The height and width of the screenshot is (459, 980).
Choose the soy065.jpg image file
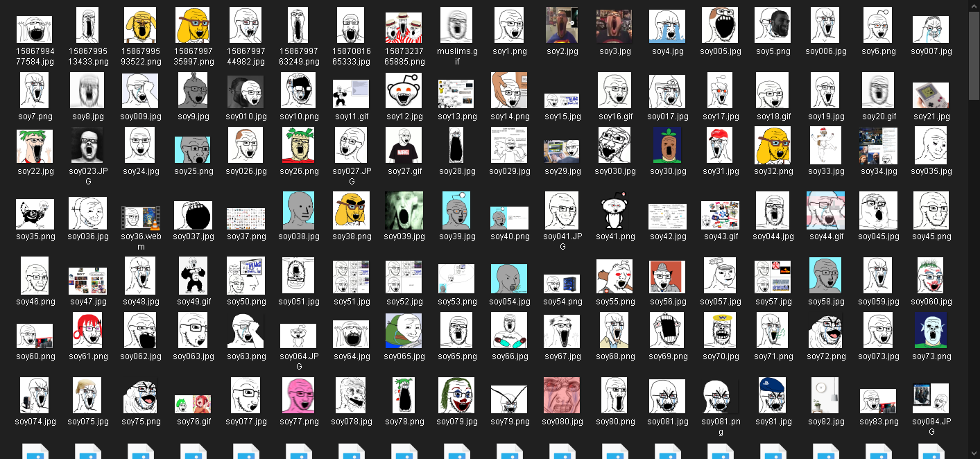[404, 331]
